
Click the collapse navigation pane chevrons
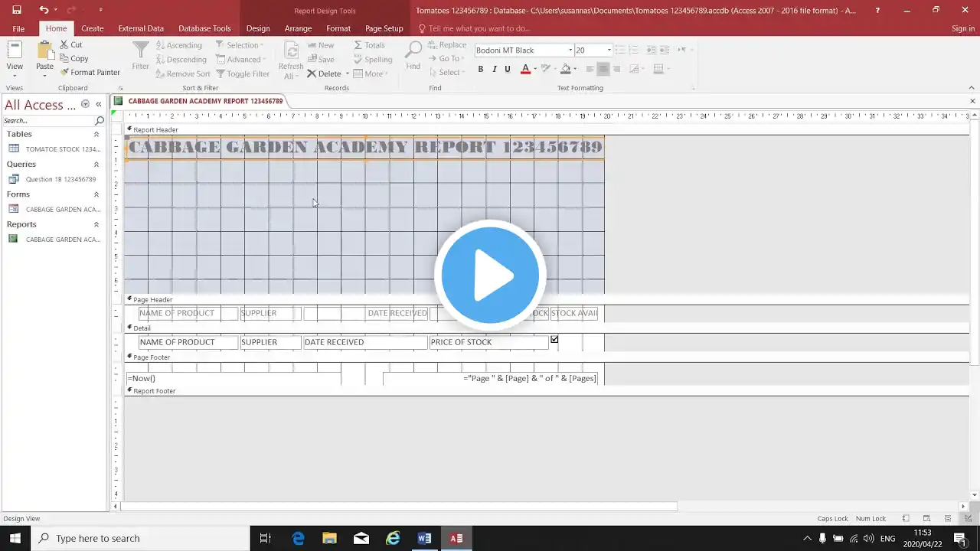(x=99, y=104)
